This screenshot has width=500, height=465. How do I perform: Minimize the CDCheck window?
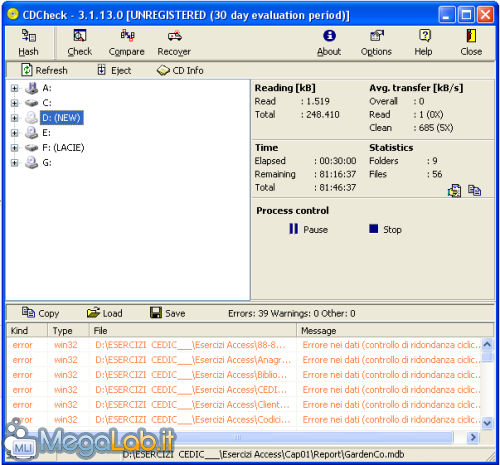point(446,15)
